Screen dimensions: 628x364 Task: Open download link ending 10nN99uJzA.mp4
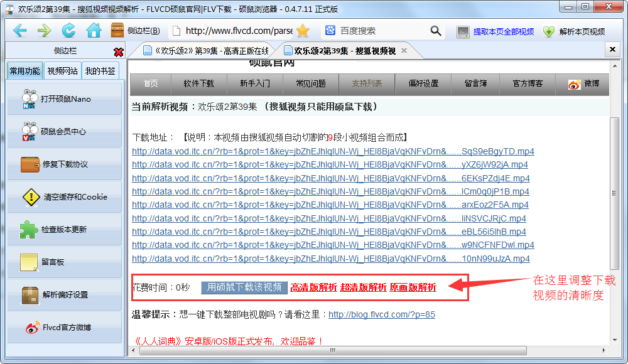pyautogui.click(x=331, y=259)
